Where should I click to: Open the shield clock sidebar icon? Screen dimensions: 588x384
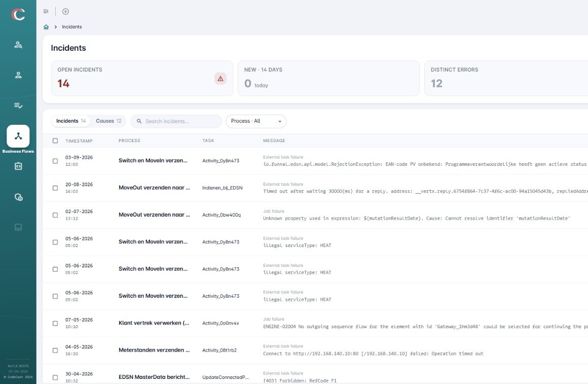18,197
